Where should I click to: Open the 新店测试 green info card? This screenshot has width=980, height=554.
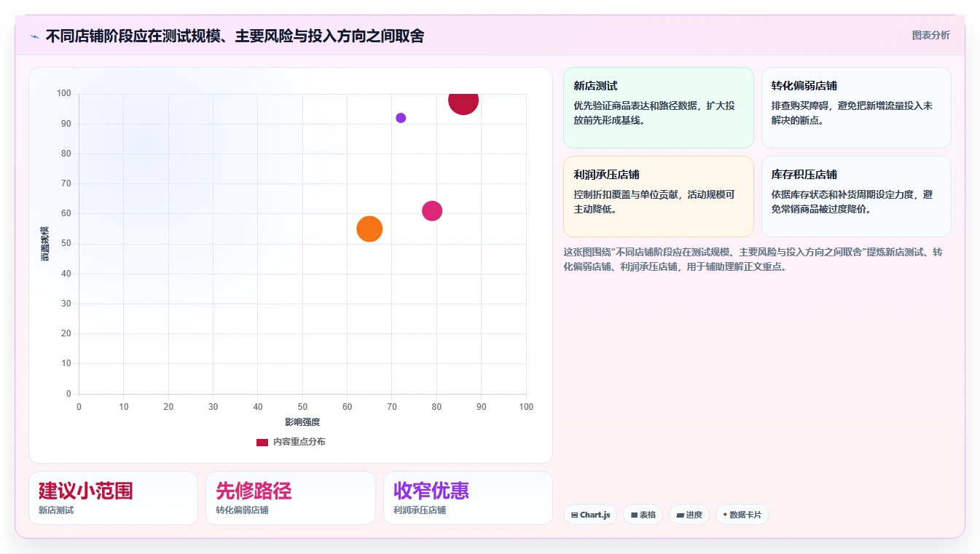[x=659, y=108]
